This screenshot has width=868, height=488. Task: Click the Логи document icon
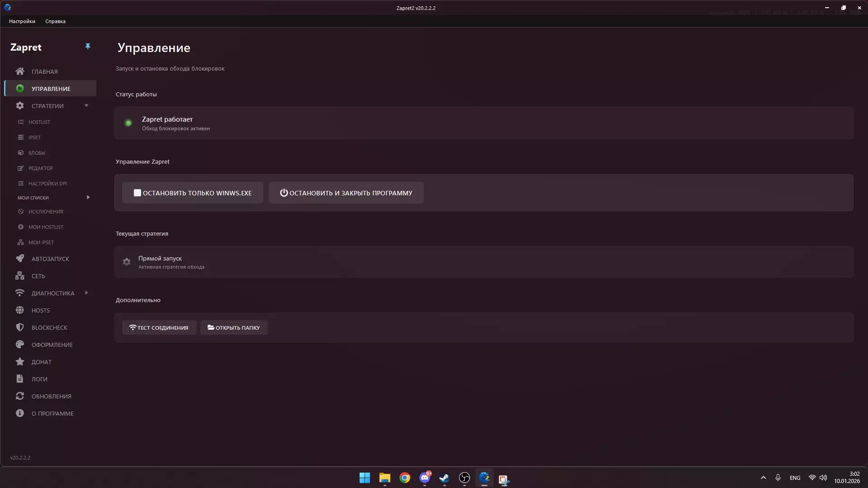click(x=20, y=379)
